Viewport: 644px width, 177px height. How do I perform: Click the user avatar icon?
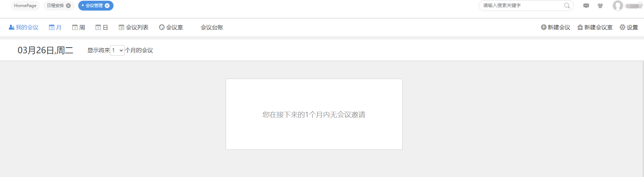pos(618,6)
